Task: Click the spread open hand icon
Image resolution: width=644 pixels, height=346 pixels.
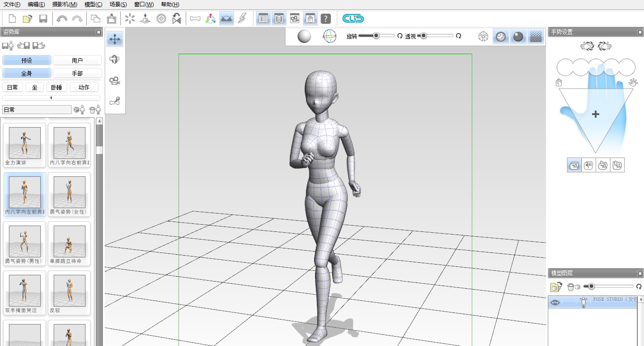Action: coord(633,82)
